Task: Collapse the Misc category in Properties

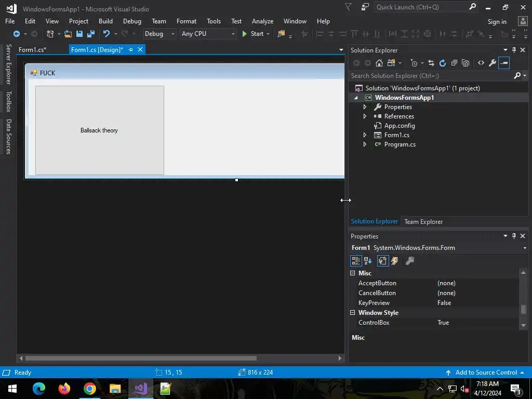Action: tap(353, 273)
